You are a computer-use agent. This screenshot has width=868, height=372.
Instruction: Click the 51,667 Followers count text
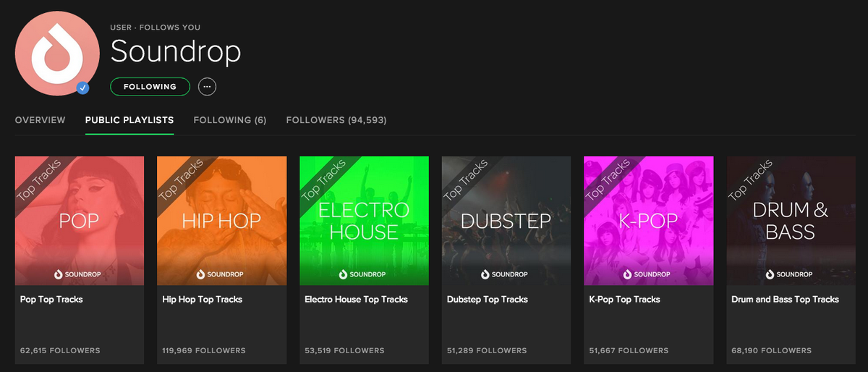629,350
